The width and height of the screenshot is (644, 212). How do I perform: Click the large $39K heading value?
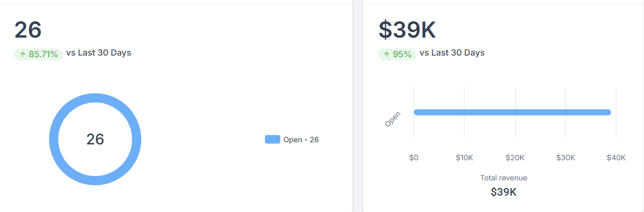407,30
